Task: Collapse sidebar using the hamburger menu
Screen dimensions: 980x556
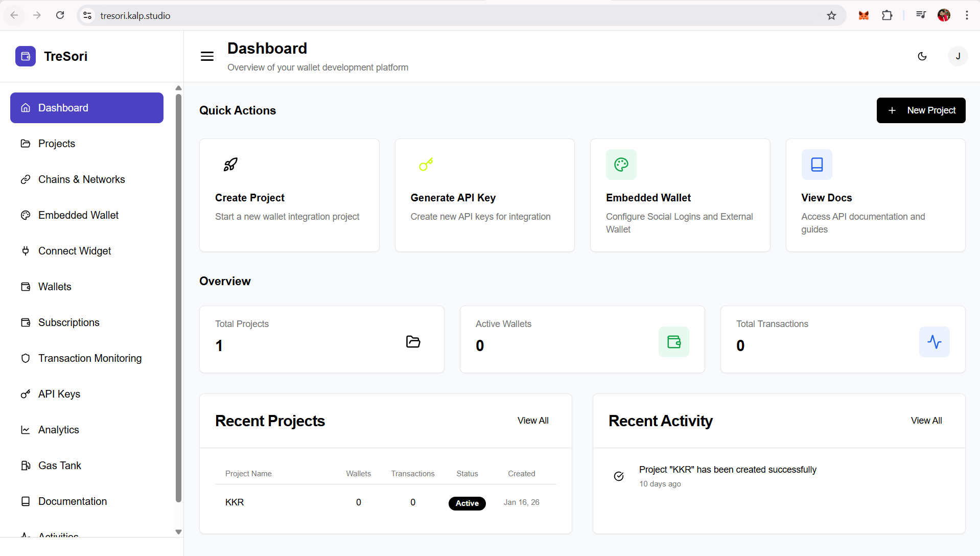Action: coord(207,56)
